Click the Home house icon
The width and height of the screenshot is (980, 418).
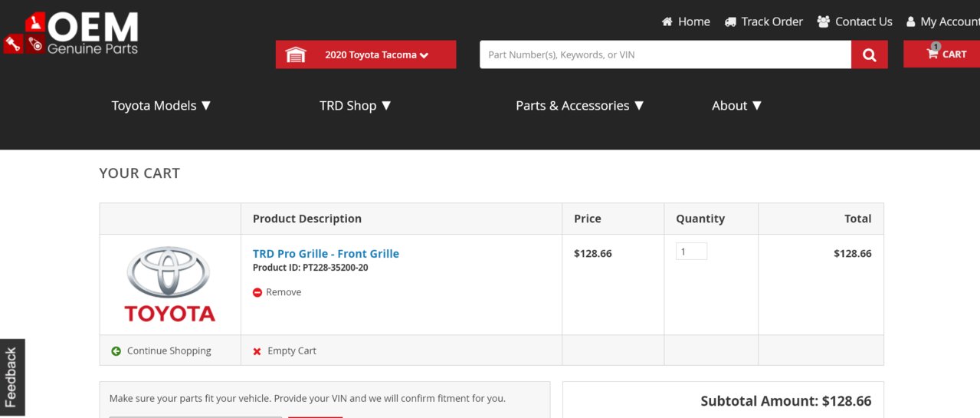point(667,21)
